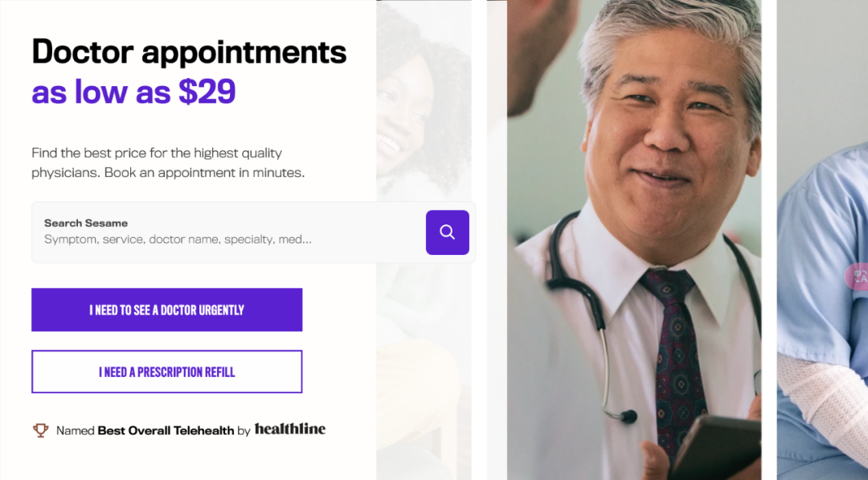The width and height of the screenshot is (868, 480).
Task: Click I Need A Prescription Refill button
Action: pos(166,371)
